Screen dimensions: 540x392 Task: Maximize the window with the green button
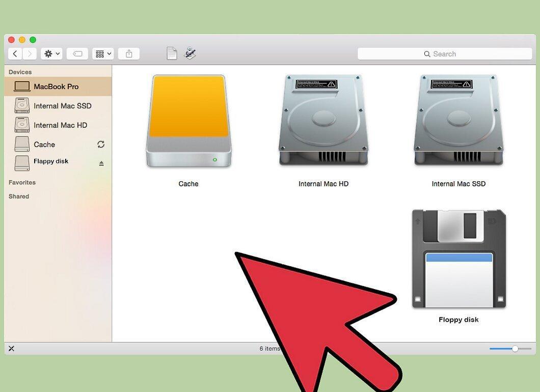pyautogui.click(x=33, y=40)
